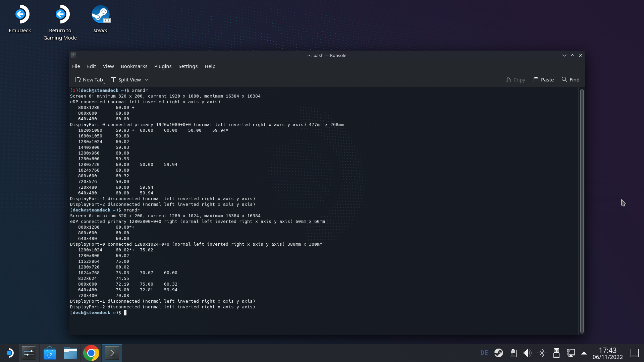Open the Bookmarks menu
Image resolution: width=644 pixels, height=362 pixels.
tap(134, 66)
